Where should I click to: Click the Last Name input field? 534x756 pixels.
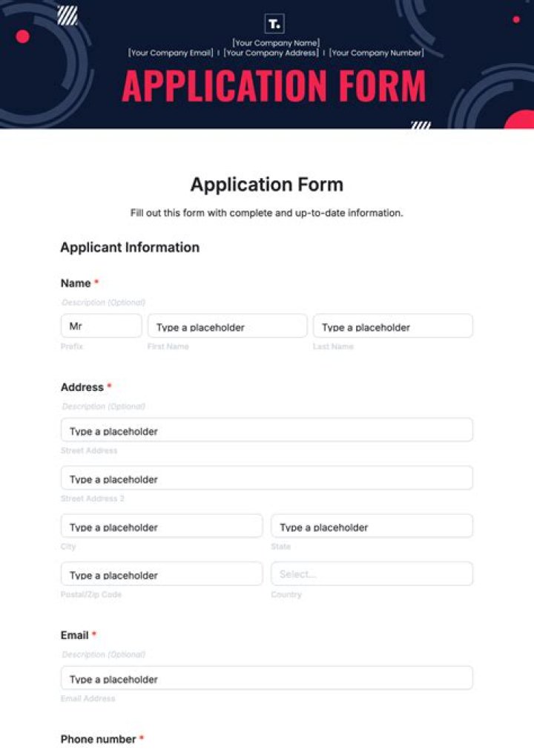[393, 326]
